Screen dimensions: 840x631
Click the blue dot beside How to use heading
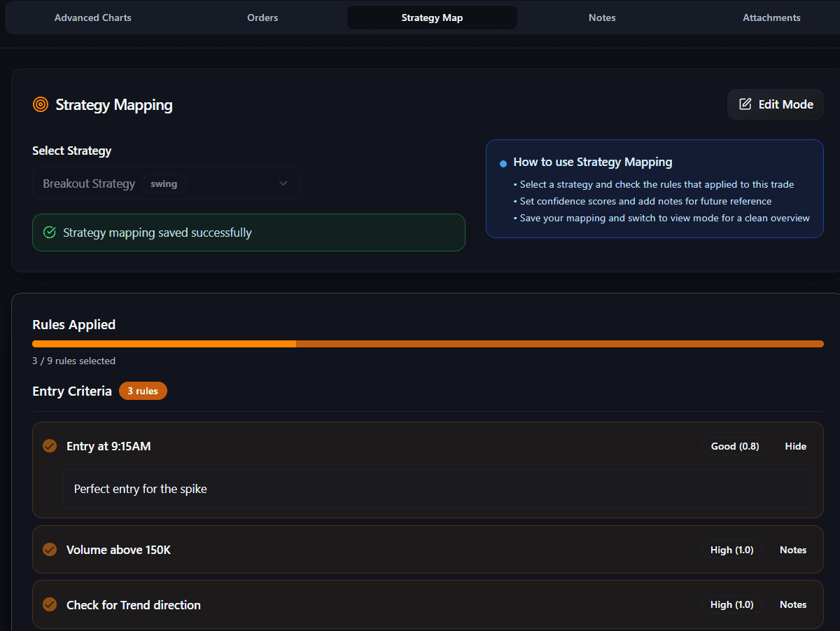503,163
